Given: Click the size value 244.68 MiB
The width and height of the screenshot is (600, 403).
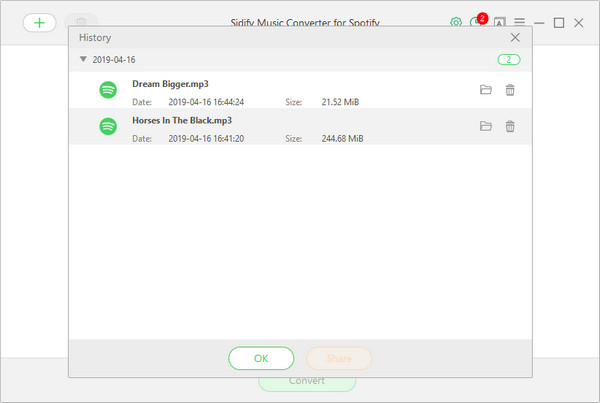Looking at the screenshot, I should [342, 138].
